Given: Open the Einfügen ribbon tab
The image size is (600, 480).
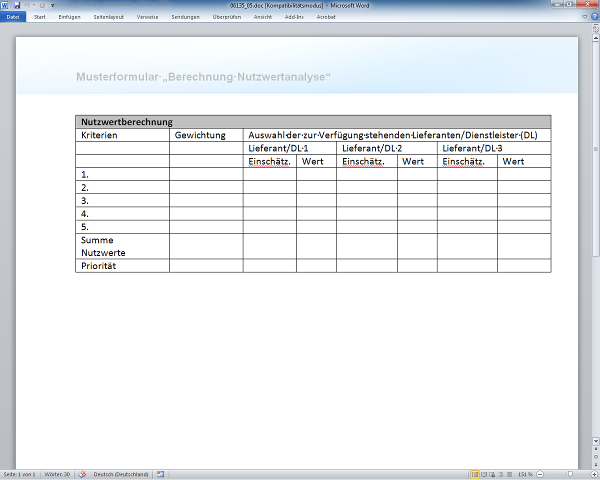Looking at the screenshot, I should [70, 16].
